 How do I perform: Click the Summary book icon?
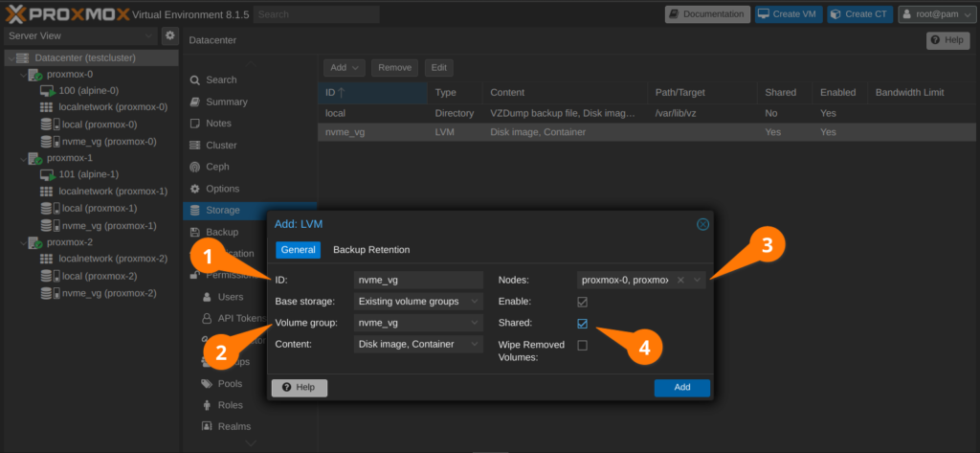coord(194,102)
